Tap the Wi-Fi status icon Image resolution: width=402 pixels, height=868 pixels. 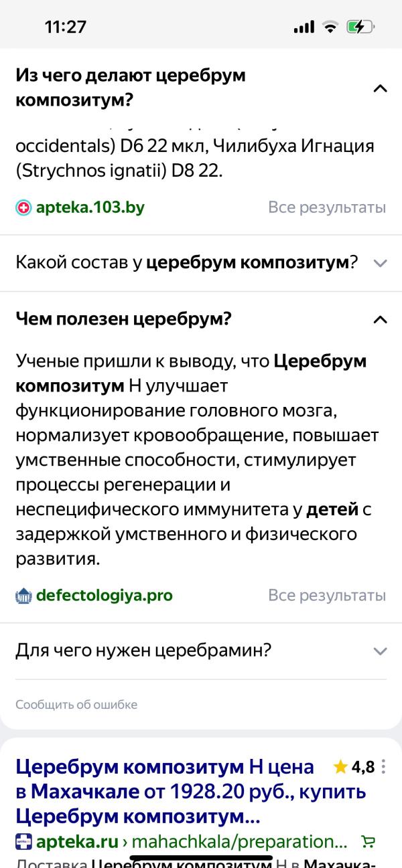[x=330, y=27]
